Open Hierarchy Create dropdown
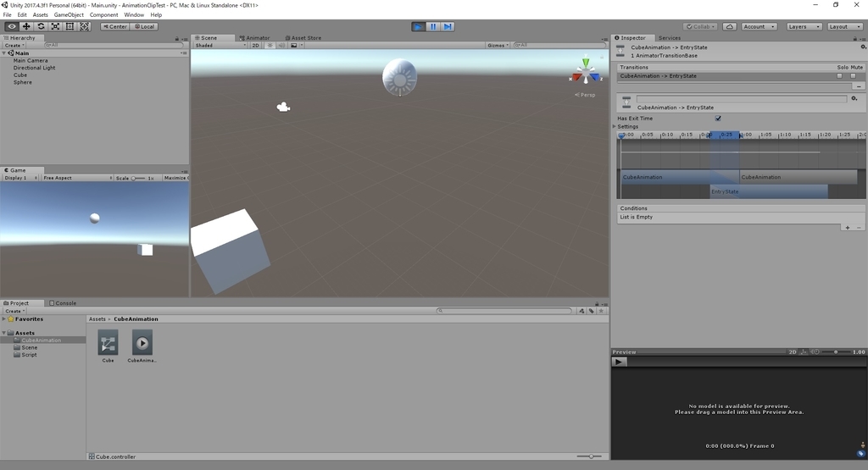This screenshot has height=470, width=868. click(x=14, y=46)
